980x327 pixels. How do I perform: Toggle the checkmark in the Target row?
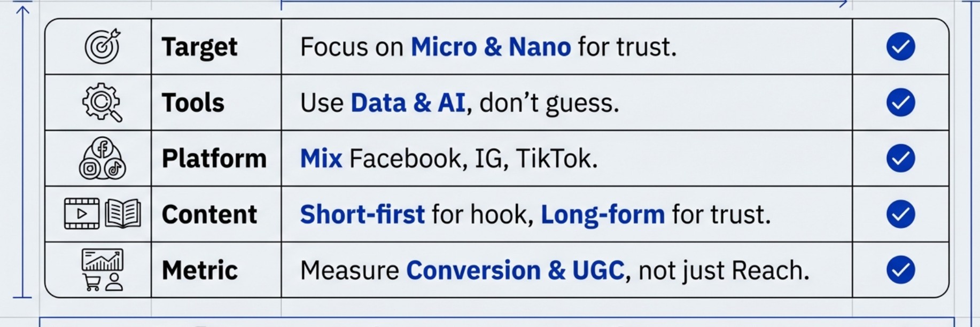[x=900, y=46]
